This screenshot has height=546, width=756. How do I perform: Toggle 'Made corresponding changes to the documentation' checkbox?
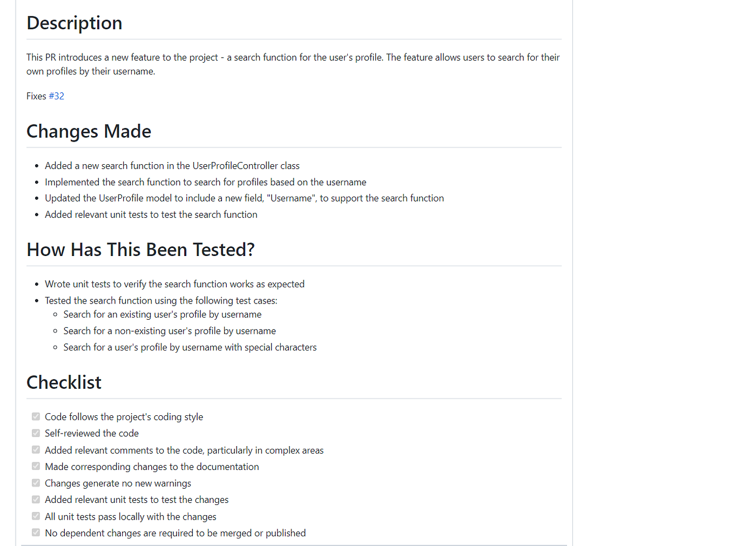(36, 466)
